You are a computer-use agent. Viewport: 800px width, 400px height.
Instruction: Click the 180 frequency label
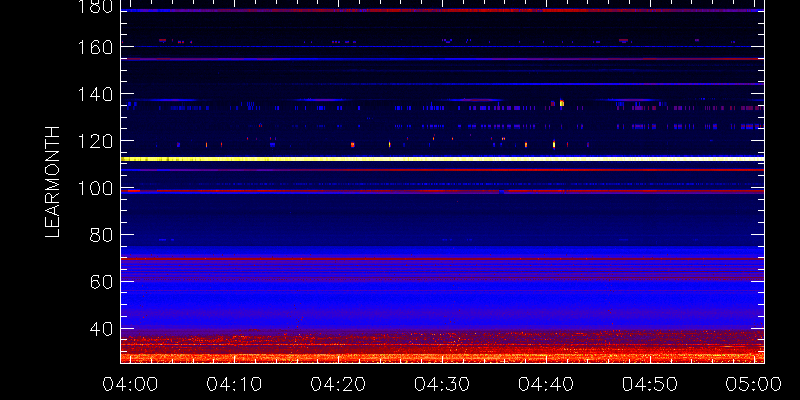95,6
